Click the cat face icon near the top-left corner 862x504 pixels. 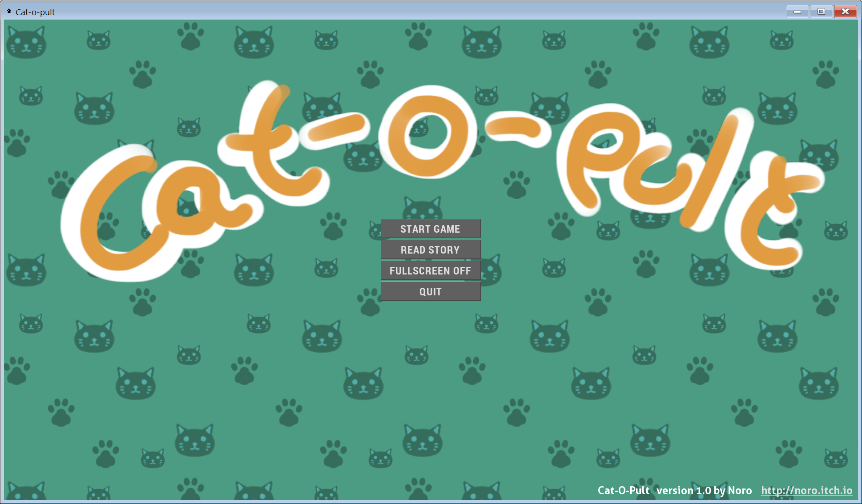[x=27, y=42]
